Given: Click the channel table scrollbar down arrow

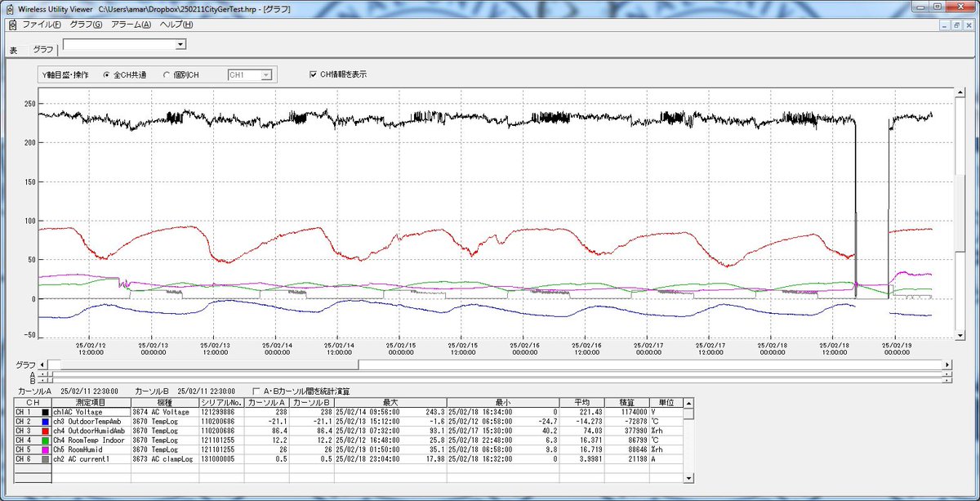Looking at the screenshot, I should pos(688,478).
